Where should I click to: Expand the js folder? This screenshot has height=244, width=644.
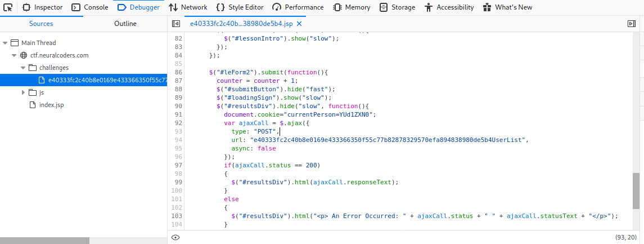tap(23, 92)
